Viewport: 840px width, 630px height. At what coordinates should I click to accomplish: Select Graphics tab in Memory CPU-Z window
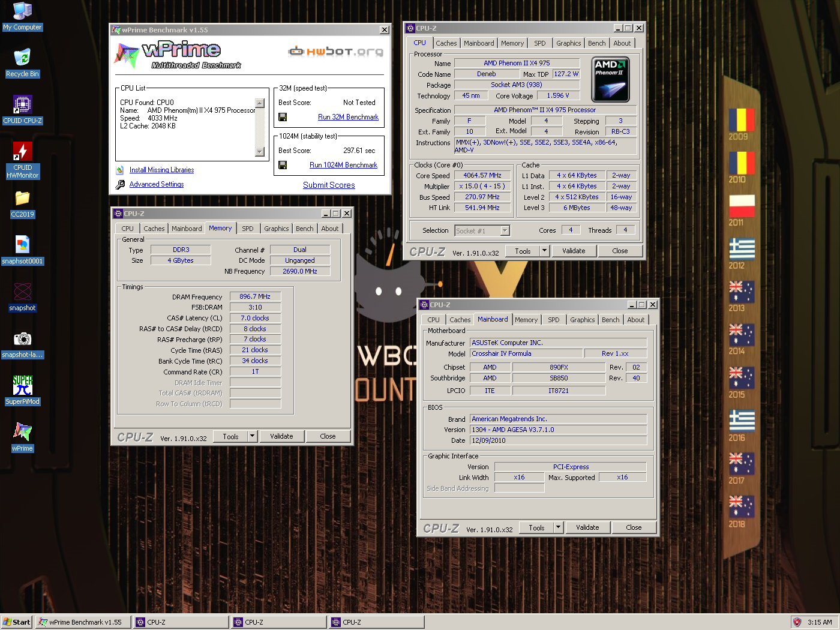276,229
